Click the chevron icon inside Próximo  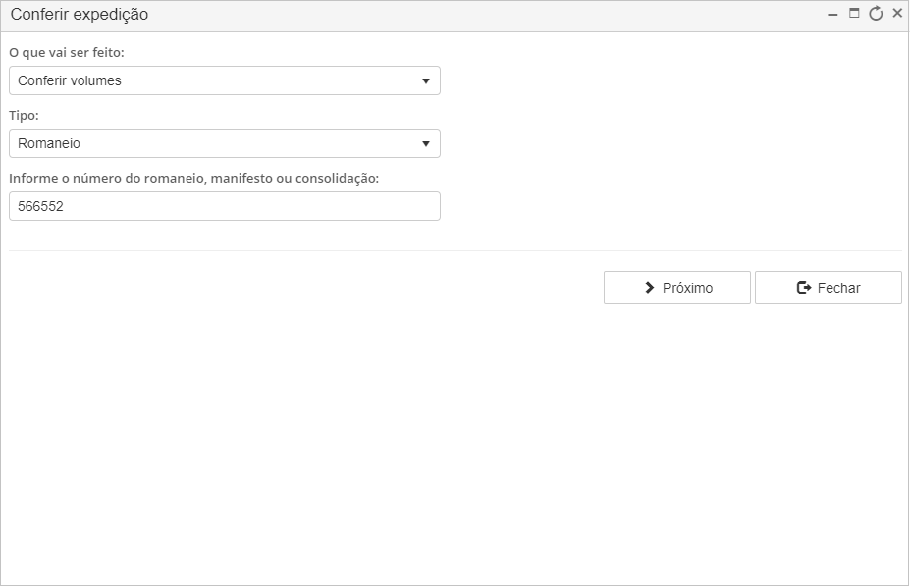coord(650,288)
